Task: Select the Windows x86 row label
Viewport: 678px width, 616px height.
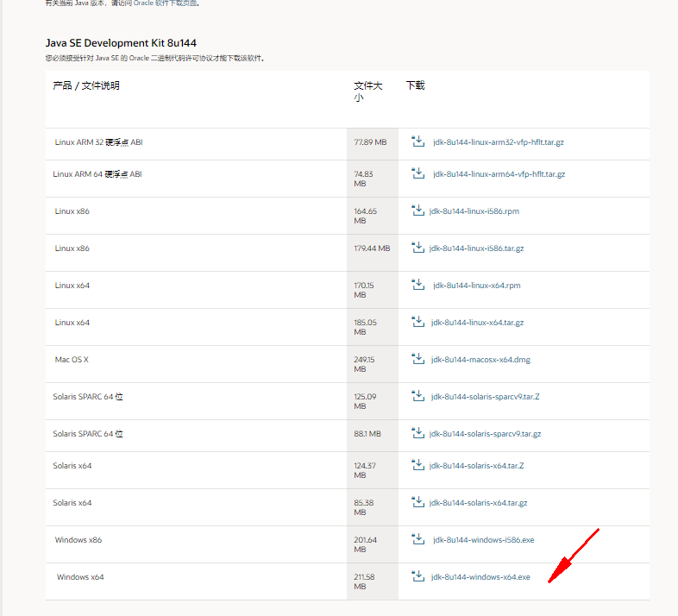Action: [78, 540]
